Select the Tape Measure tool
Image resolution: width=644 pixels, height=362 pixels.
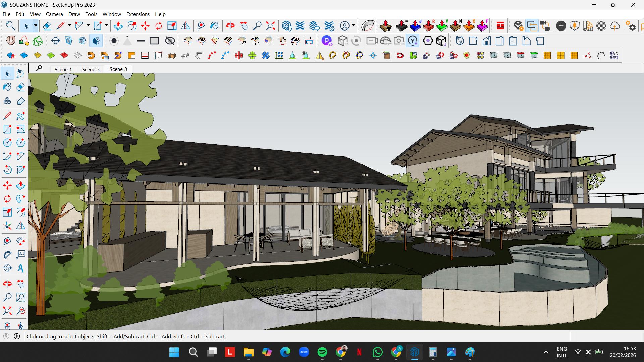tap(201, 26)
